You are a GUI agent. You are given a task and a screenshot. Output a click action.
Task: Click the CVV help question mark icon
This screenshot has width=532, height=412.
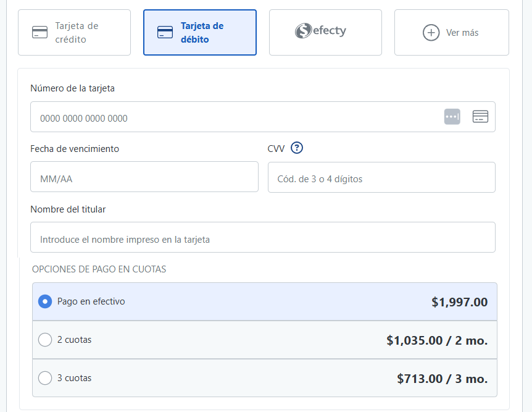(x=297, y=148)
